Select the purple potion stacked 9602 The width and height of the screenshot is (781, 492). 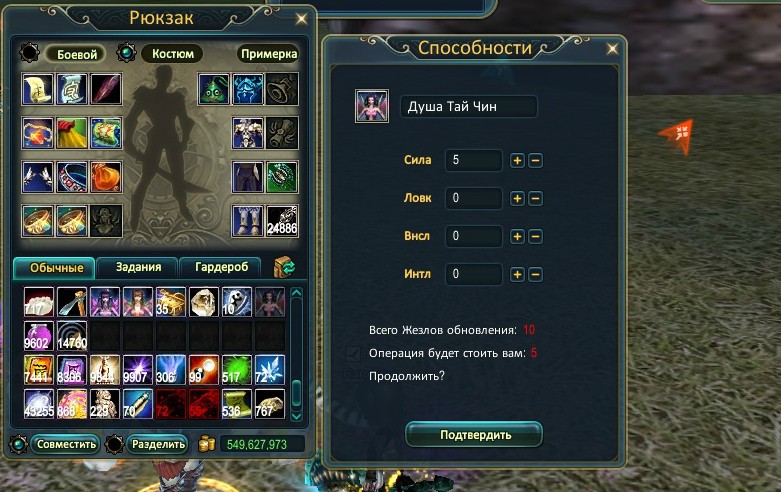(x=39, y=336)
